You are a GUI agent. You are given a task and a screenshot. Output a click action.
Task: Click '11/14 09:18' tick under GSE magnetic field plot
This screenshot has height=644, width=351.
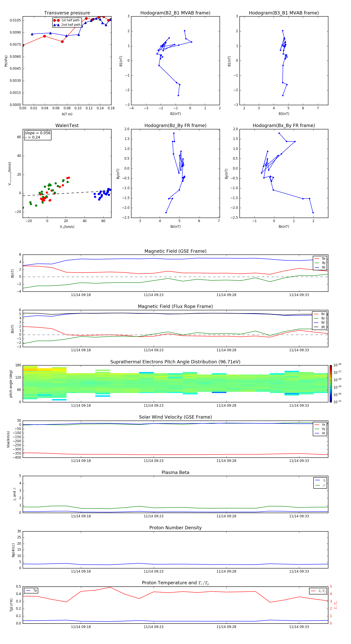point(81,295)
